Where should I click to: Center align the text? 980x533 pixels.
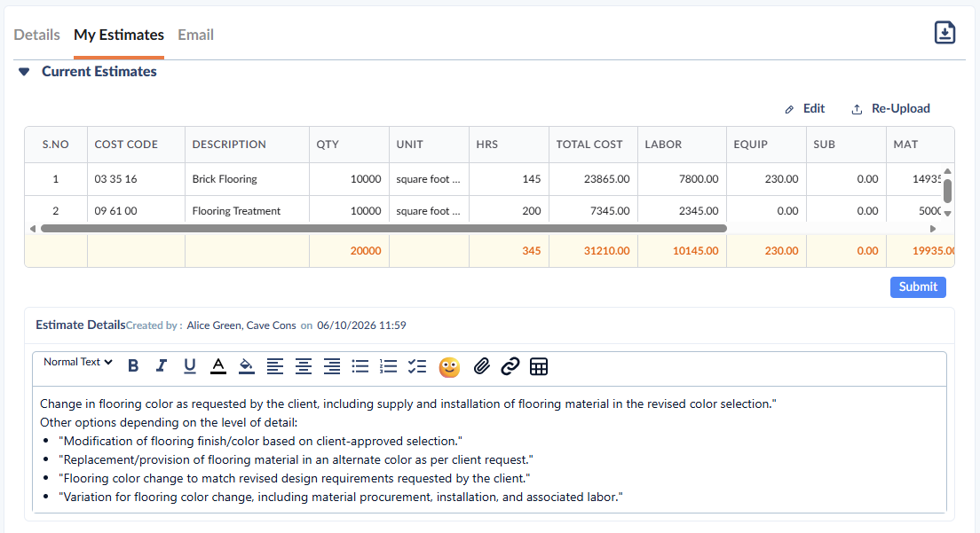(303, 366)
